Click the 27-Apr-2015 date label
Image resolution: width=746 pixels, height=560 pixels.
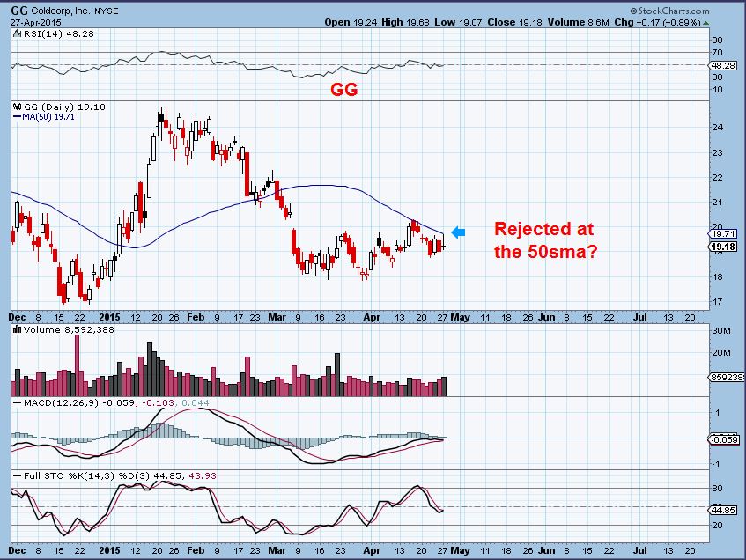(x=36, y=22)
